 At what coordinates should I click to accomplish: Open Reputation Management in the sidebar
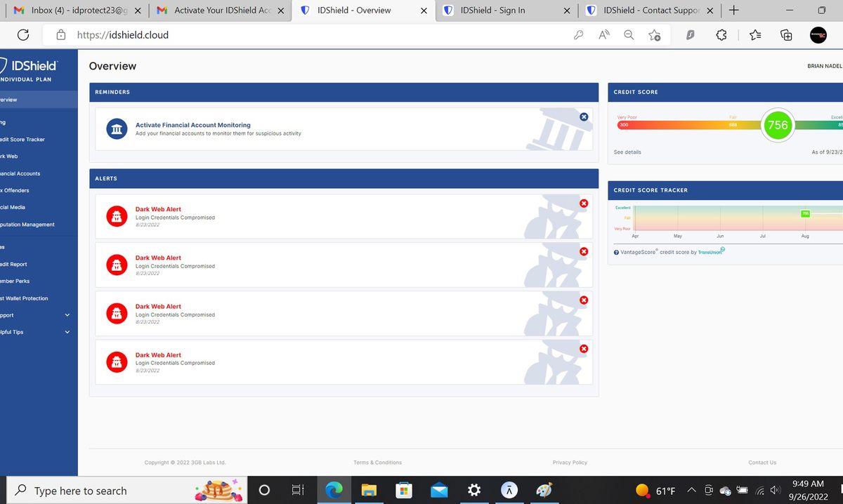pyautogui.click(x=27, y=224)
